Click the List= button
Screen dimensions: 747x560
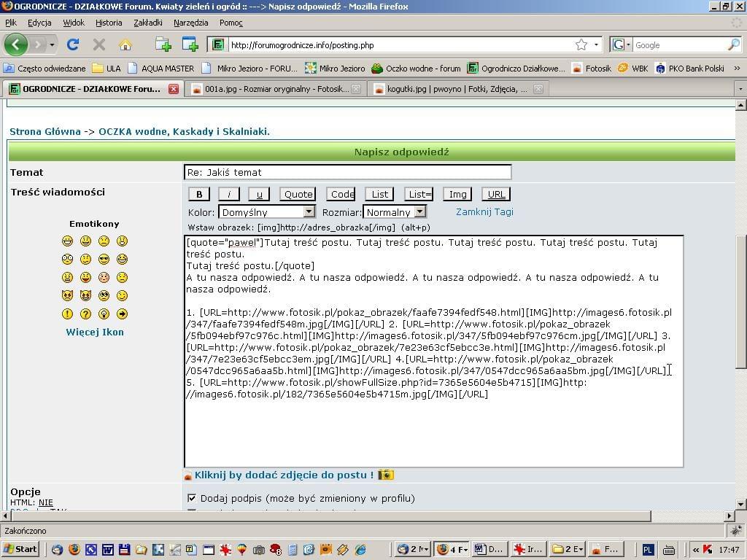[419, 194]
